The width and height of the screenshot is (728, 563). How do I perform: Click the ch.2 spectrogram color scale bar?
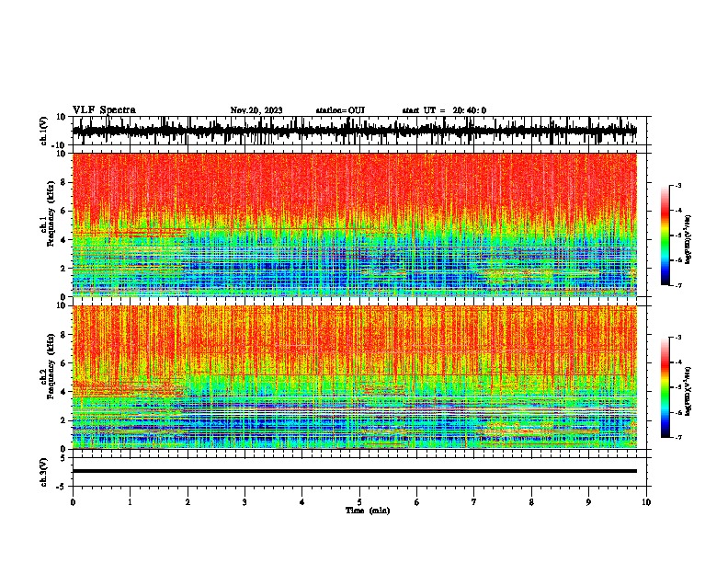665,387
